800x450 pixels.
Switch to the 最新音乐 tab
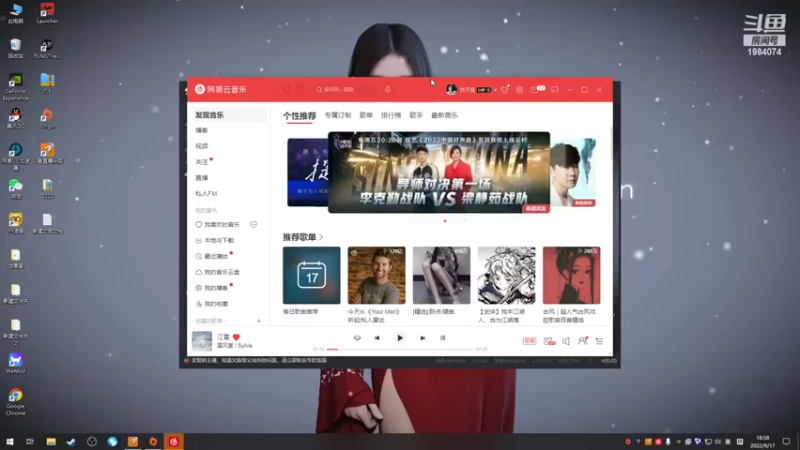tap(444, 115)
